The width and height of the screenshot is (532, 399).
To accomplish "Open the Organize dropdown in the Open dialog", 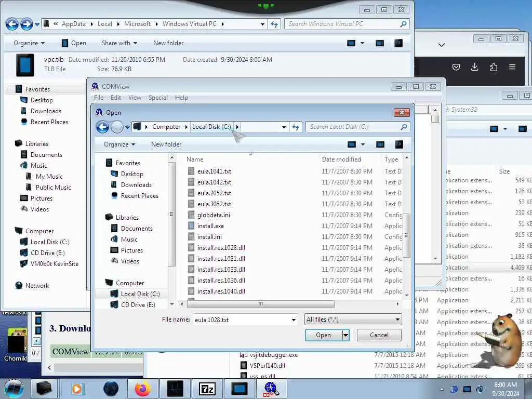I will click(119, 144).
